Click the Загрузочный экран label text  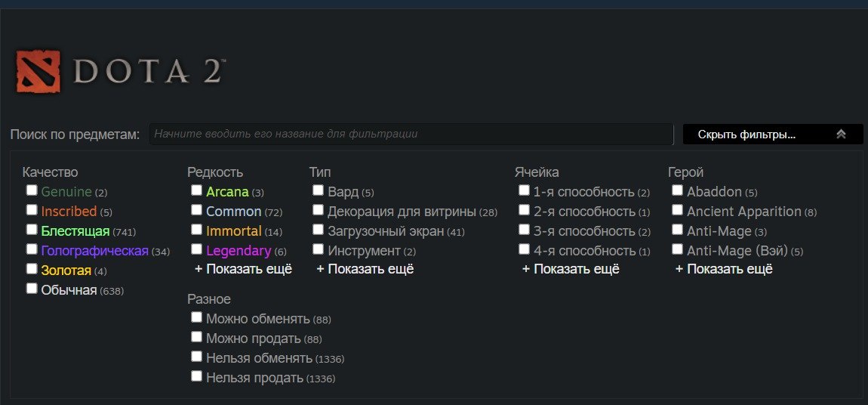[386, 231]
